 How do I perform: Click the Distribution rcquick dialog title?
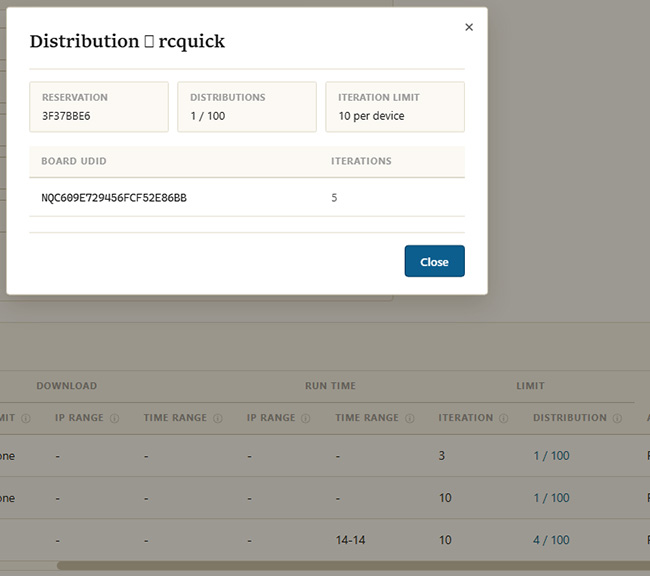[127, 41]
